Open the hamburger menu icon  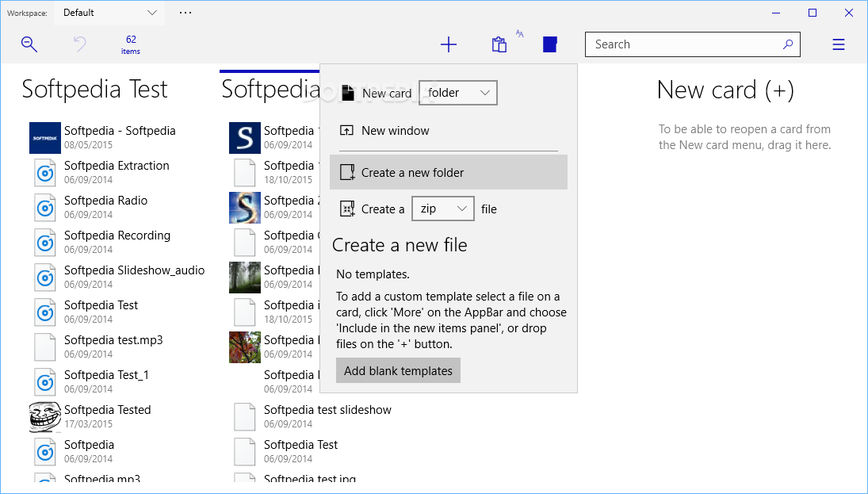point(839,44)
